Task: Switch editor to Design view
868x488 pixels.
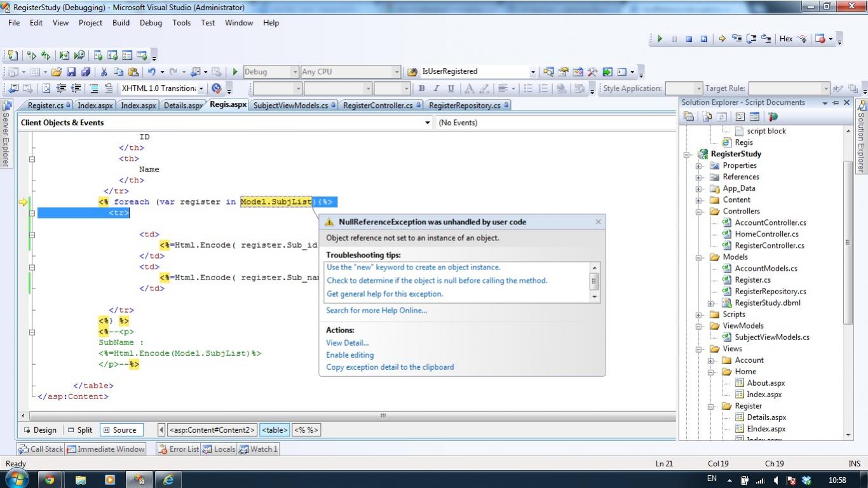Action: click(x=41, y=430)
